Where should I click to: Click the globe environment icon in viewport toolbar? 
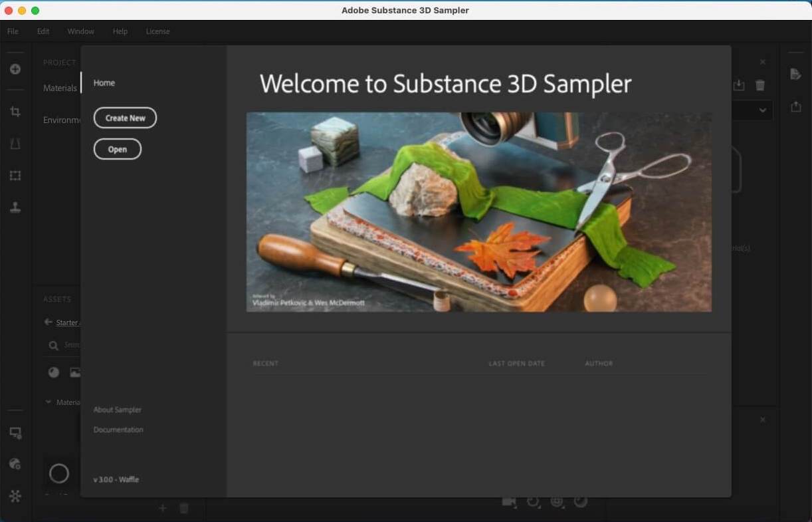557,501
